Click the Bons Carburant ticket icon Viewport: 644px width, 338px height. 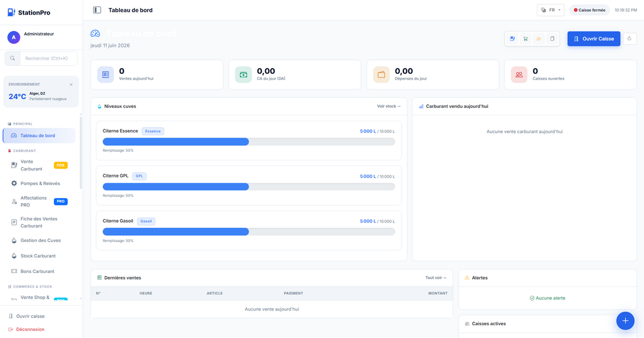[14, 271]
